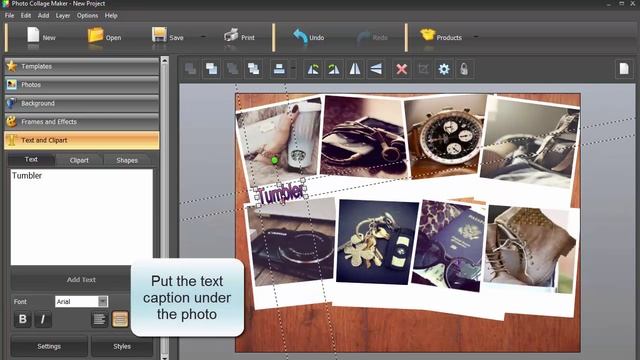Click the page icon at toolbar right
The image size is (640, 360).
click(624, 69)
